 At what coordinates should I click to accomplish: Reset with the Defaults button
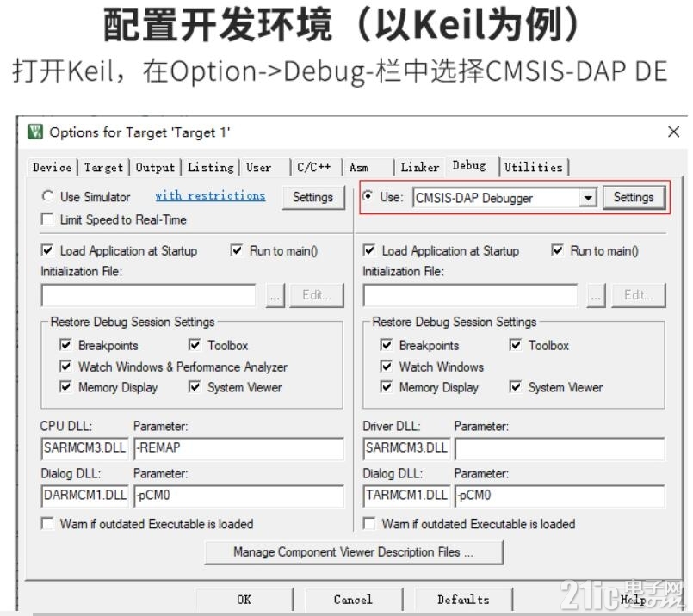pos(463,600)
